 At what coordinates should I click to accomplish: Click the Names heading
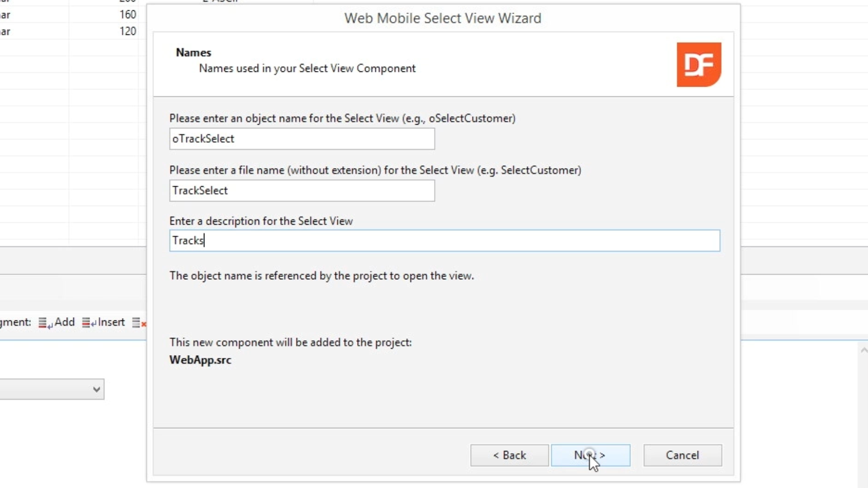(193, 52)
